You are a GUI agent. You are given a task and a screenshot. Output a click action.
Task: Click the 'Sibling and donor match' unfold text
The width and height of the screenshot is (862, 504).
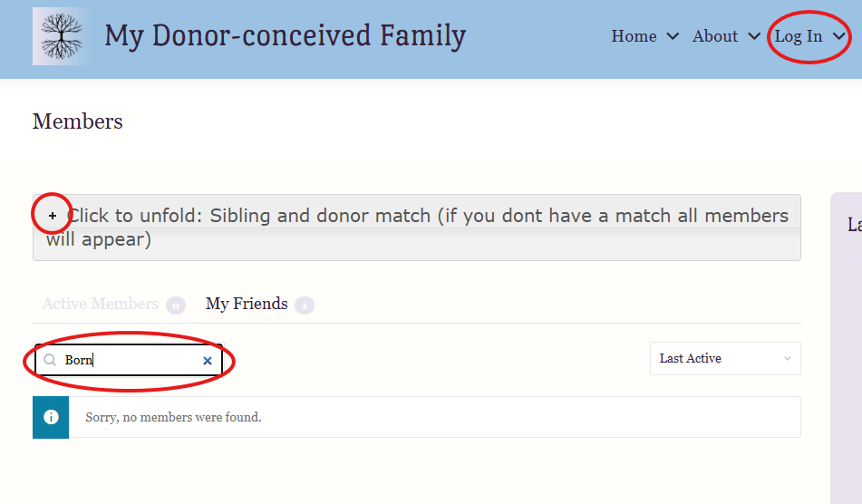[426, 217]
